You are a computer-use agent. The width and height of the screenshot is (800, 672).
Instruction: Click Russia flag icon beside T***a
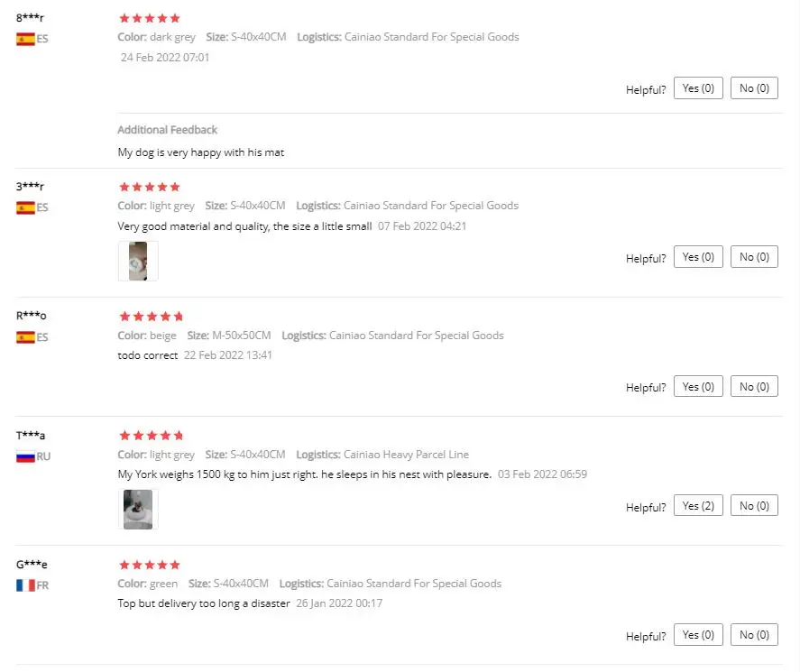(x=25, y=456)
